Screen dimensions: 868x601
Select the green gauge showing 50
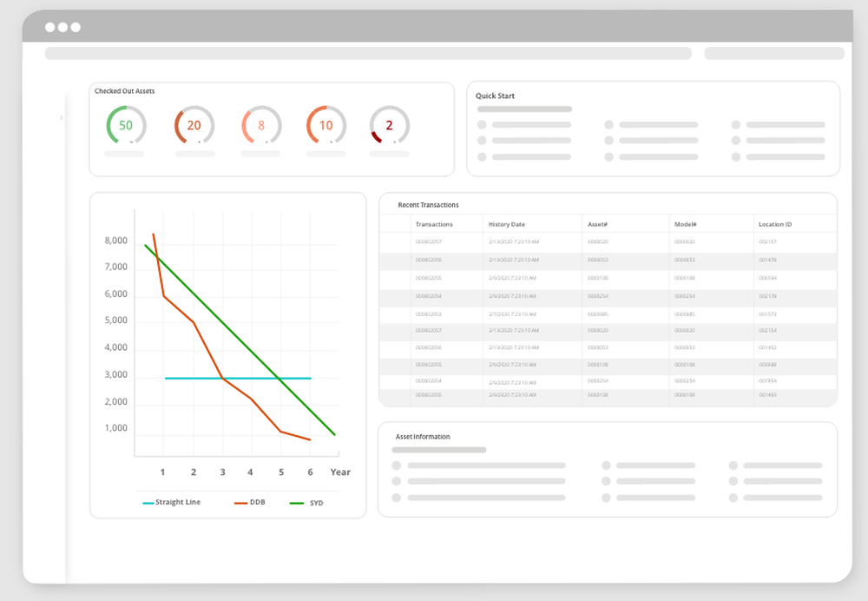(126, 125)
